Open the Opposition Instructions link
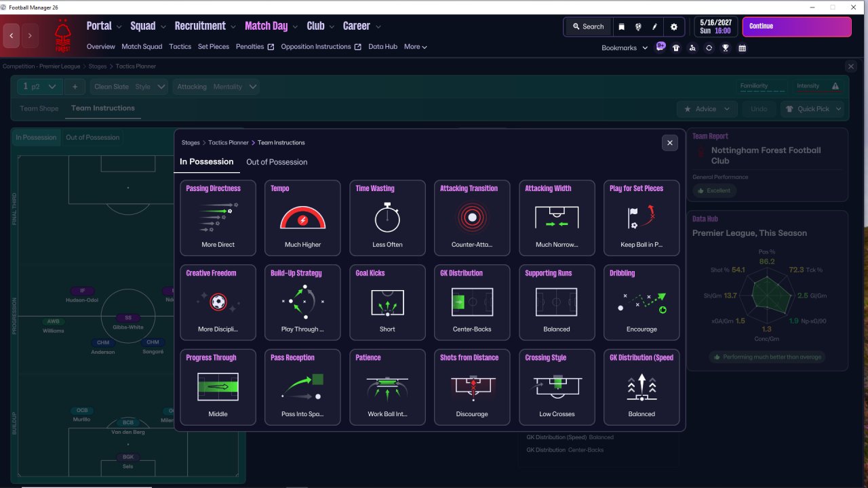This screenshot has width=868, height=488. [321, 47]
